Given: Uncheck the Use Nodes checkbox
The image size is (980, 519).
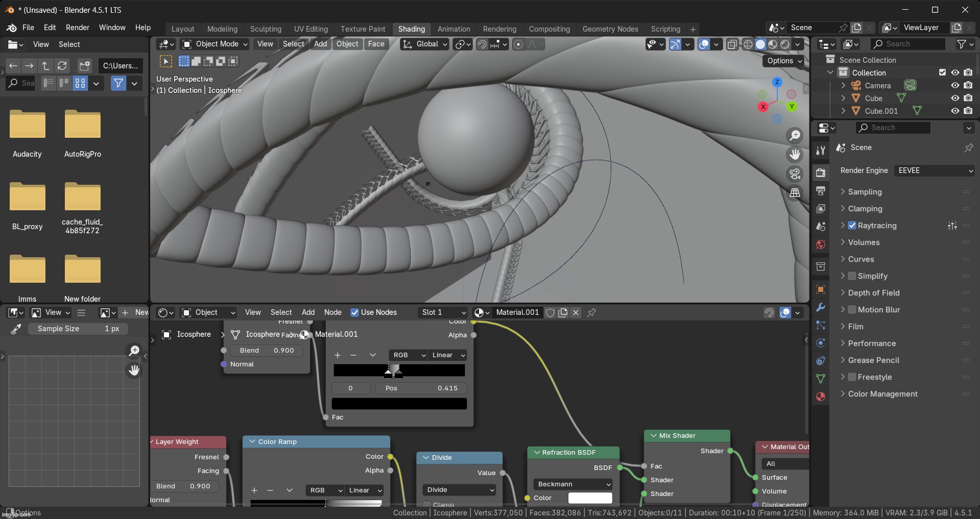Looking at the screenshot, I should tap(354, 312).
